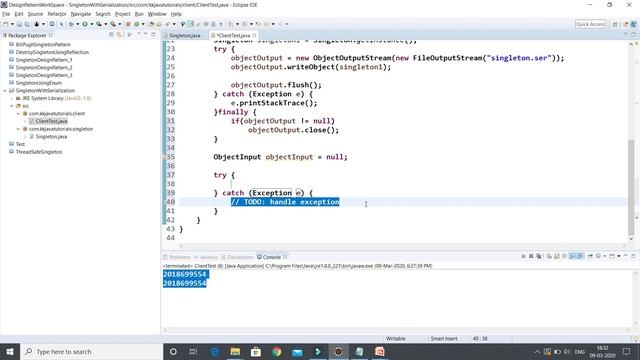Click the Open Type icon in toolbar

coord(151,24)
